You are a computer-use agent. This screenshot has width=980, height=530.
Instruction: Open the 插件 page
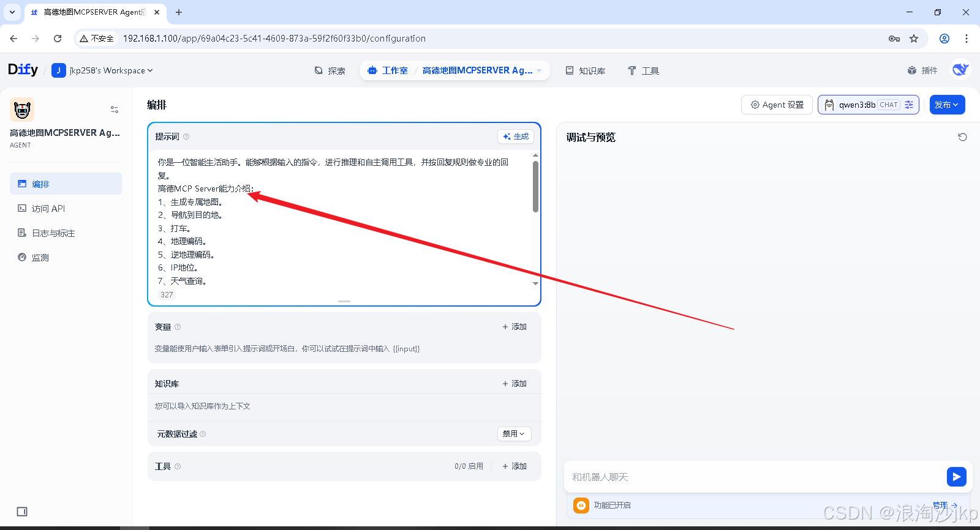tap(922, 70)
